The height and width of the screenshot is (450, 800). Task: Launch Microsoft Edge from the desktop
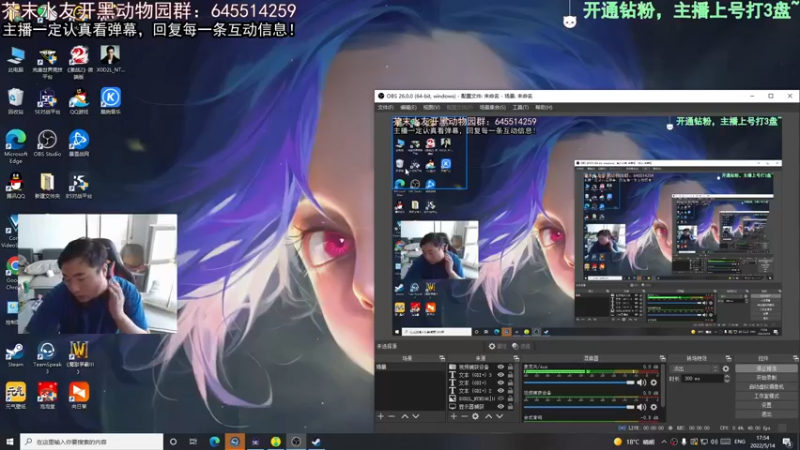click(16, 146)
